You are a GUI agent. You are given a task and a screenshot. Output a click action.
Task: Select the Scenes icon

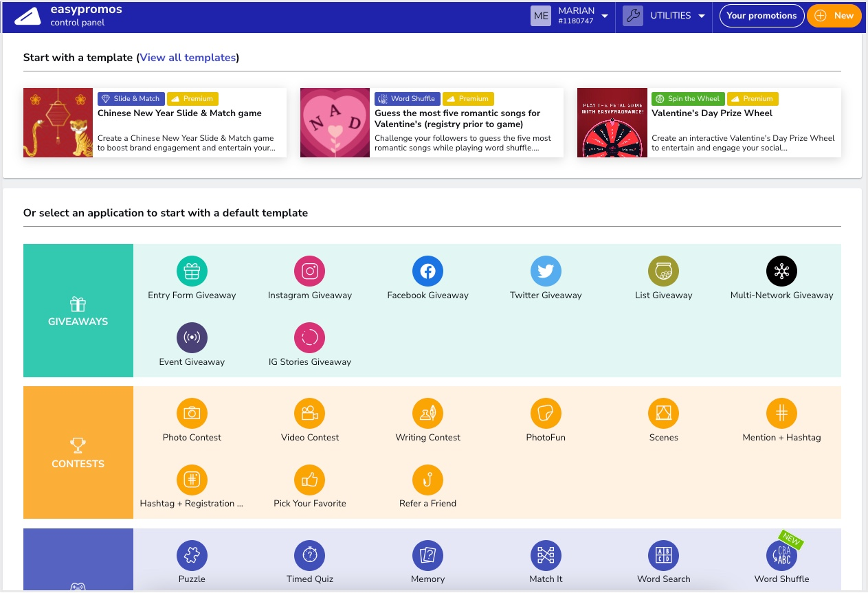663,414
